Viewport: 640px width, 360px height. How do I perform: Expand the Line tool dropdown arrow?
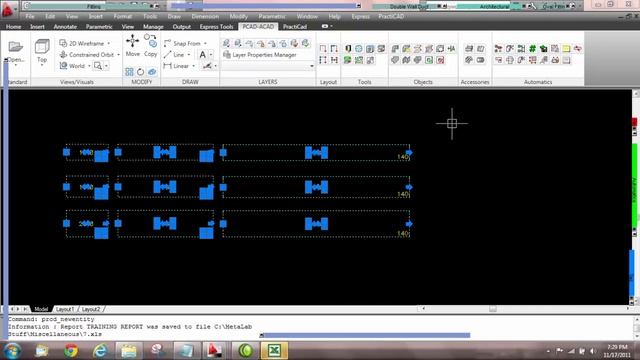(189, 55)
